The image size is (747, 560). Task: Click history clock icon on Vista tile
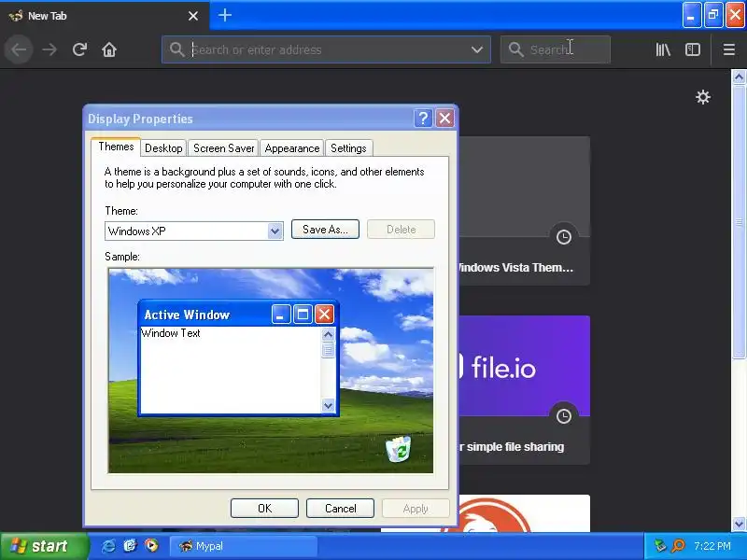click(x=564, y=237)
